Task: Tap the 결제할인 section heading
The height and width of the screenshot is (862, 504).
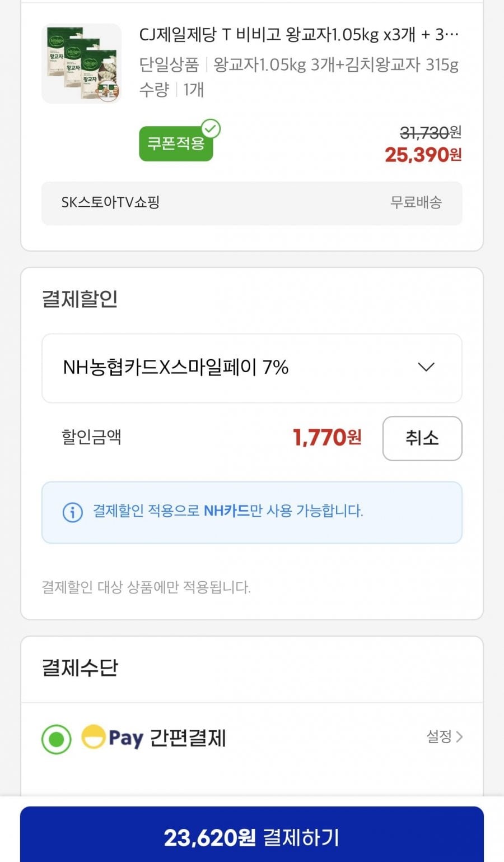Action: tap(80, 299)
